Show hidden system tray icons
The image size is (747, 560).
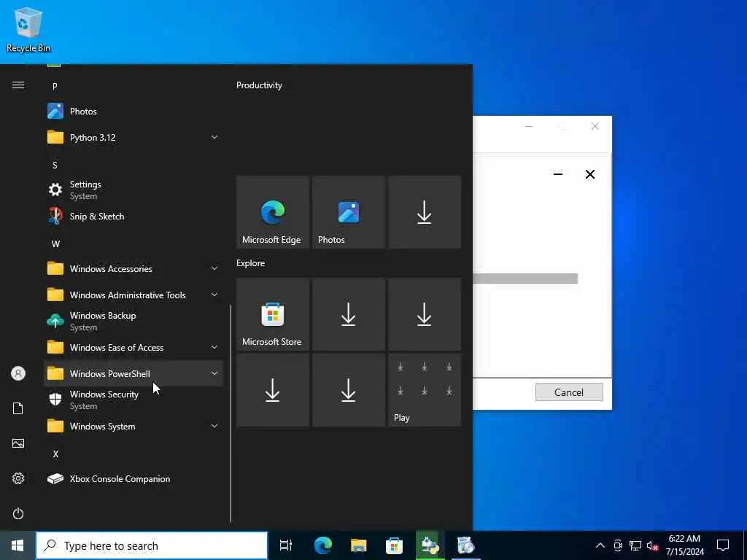600,545
